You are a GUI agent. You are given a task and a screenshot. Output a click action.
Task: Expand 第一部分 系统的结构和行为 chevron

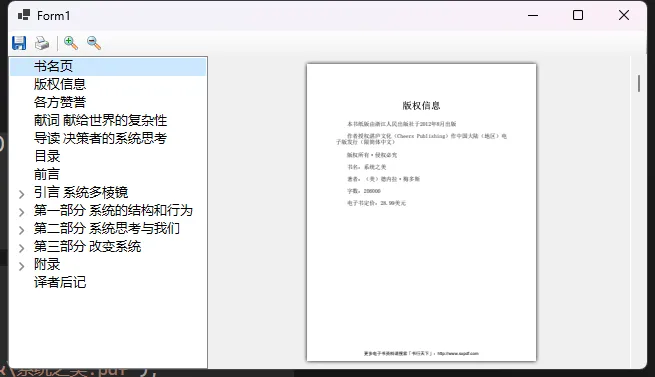22,212
